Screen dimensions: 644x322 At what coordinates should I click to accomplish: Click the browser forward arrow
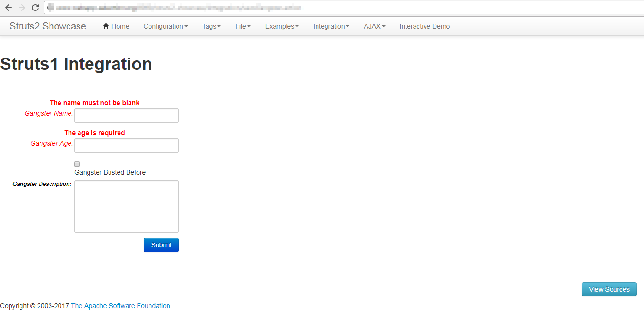click(x=21, y=8)
